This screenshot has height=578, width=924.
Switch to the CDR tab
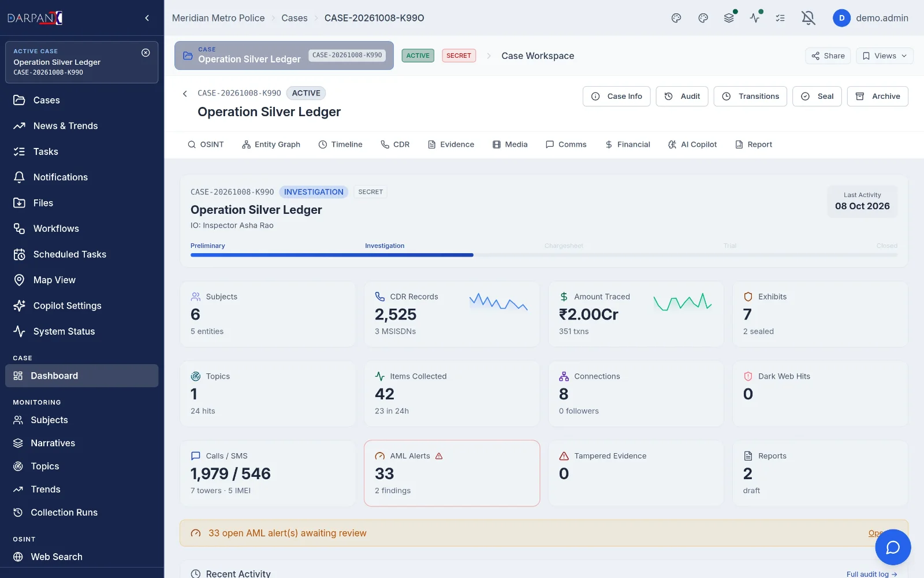(395, 144)
